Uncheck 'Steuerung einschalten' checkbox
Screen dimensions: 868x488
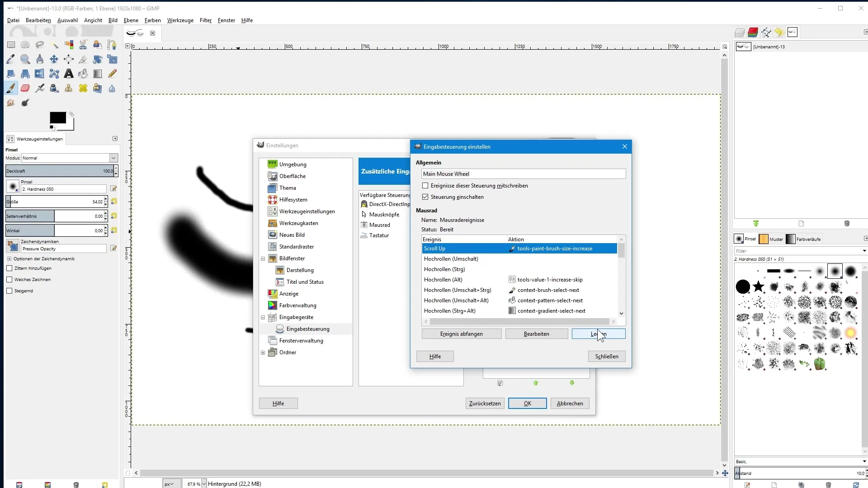pyautogui.click(x=425, y=197)
